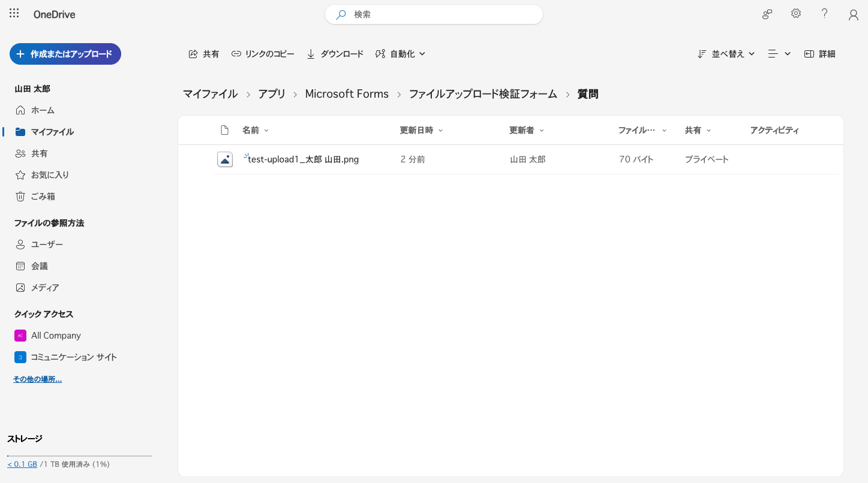Open test-upload1_太郎 山田.png file
The image size is (868, 483).
coord(304,159)
